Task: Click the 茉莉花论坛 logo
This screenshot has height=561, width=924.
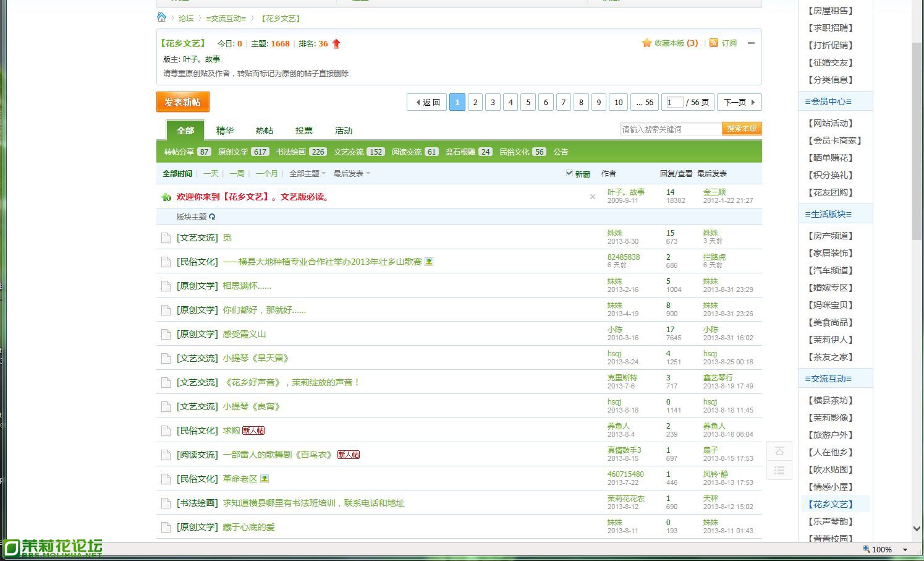Action: coord(54,548)
